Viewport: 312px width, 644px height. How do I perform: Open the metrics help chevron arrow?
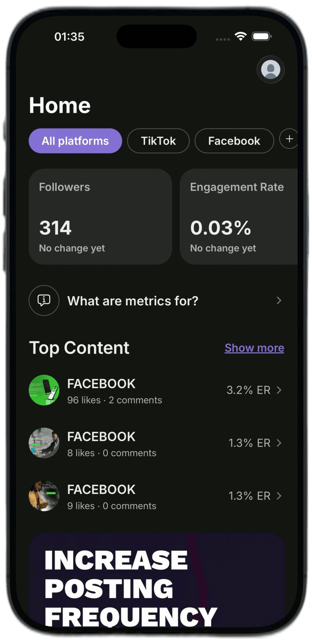(279, 301)
